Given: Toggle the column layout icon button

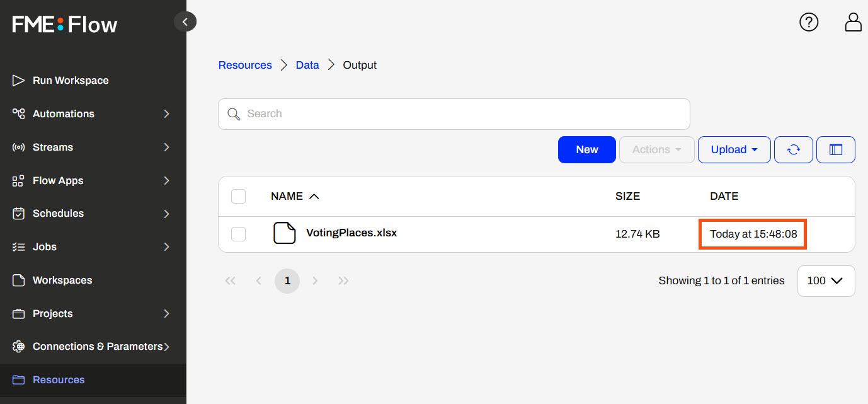Looking at the screenshot, I should click(x=835, y=149).
